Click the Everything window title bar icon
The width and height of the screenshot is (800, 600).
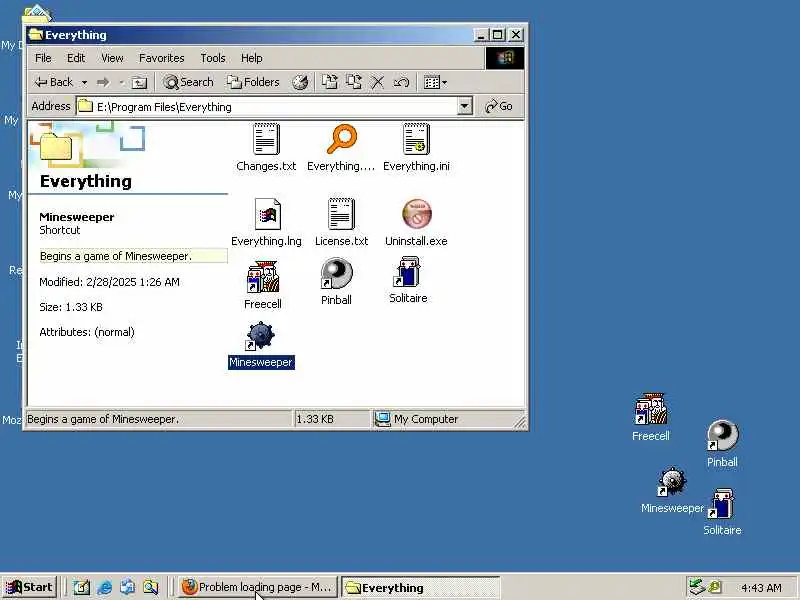36,35
